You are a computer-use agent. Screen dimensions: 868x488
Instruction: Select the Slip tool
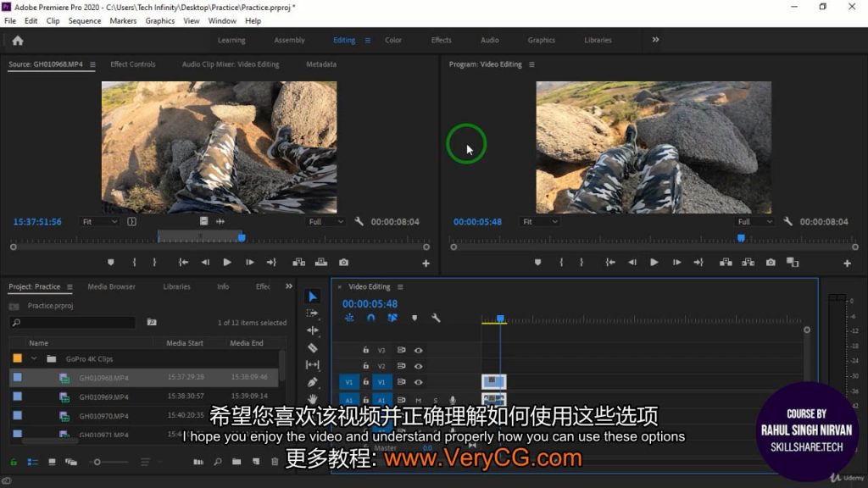312,364
